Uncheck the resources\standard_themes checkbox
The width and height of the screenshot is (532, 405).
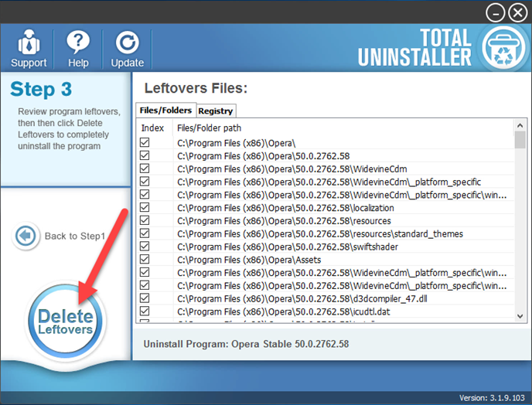[145, 233]
